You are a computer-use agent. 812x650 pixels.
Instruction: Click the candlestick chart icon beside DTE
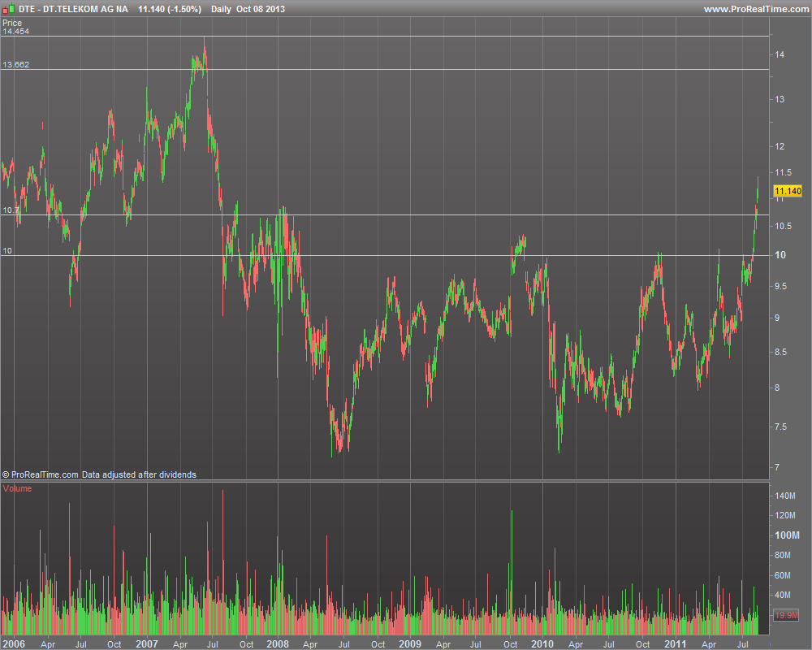click(8, 9)
